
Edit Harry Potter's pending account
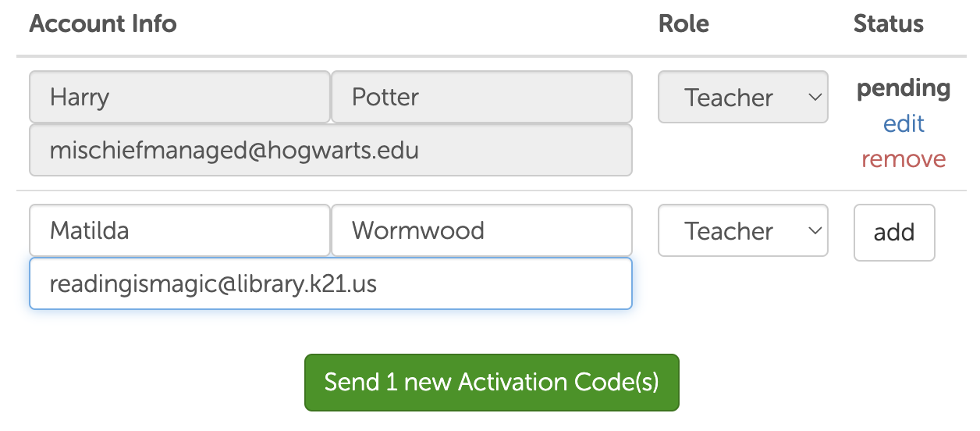[904, 124]
